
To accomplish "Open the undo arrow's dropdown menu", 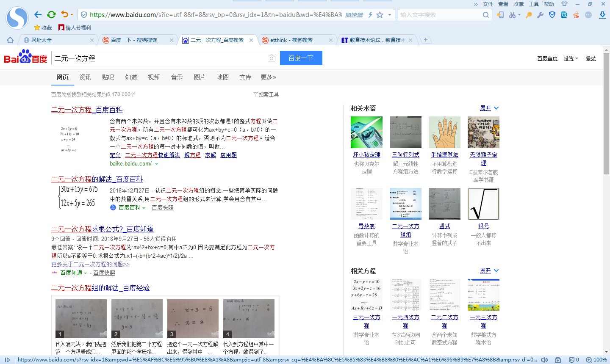I will tap(72, 15).
